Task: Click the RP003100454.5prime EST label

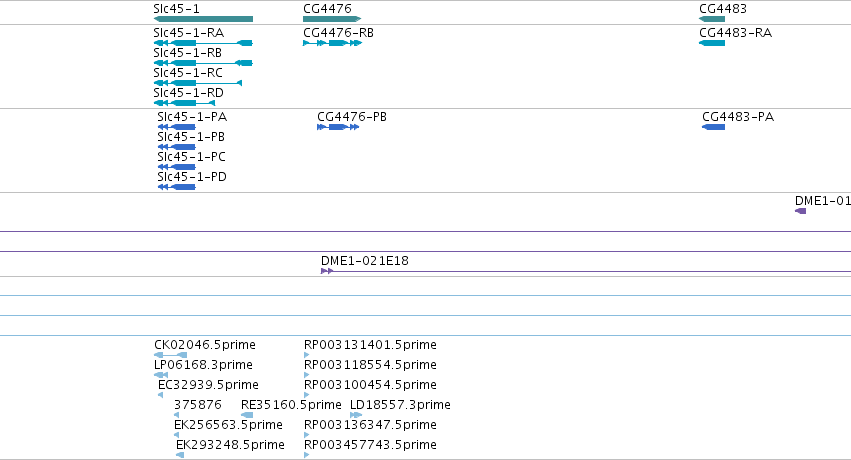Action: click(370, 385)
